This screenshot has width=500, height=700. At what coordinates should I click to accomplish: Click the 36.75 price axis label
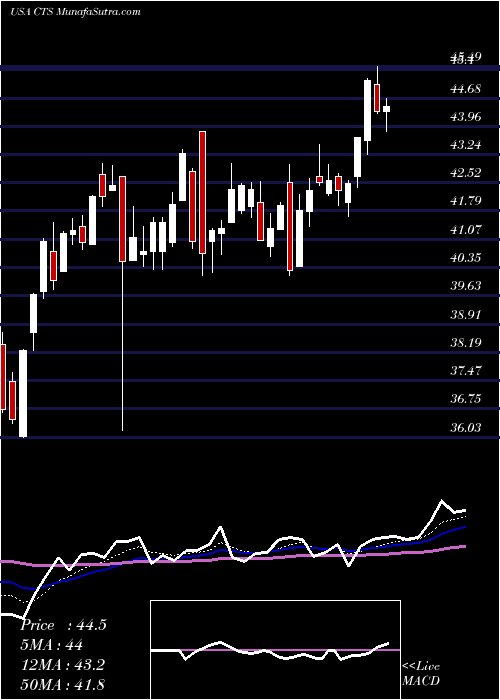click(x=466, y=399)
